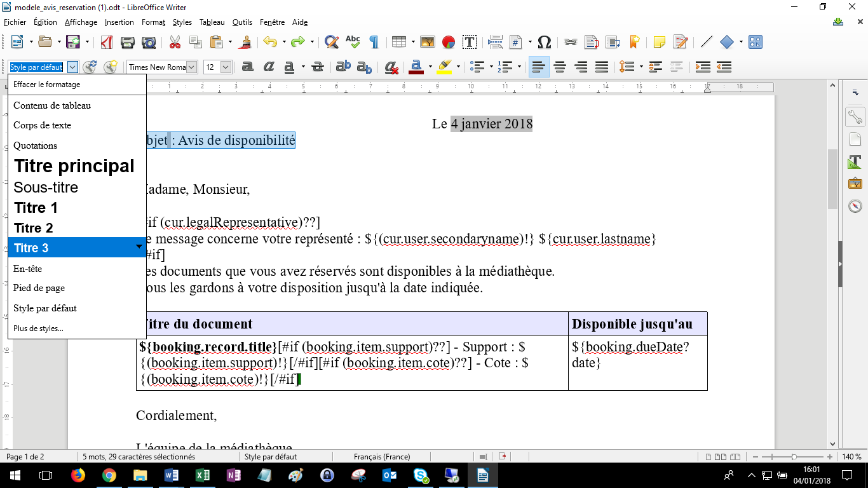The height and width of the screenshot is (488, 868).
Task: Click the Cut scissors icon
Action: tap(175, 42)
